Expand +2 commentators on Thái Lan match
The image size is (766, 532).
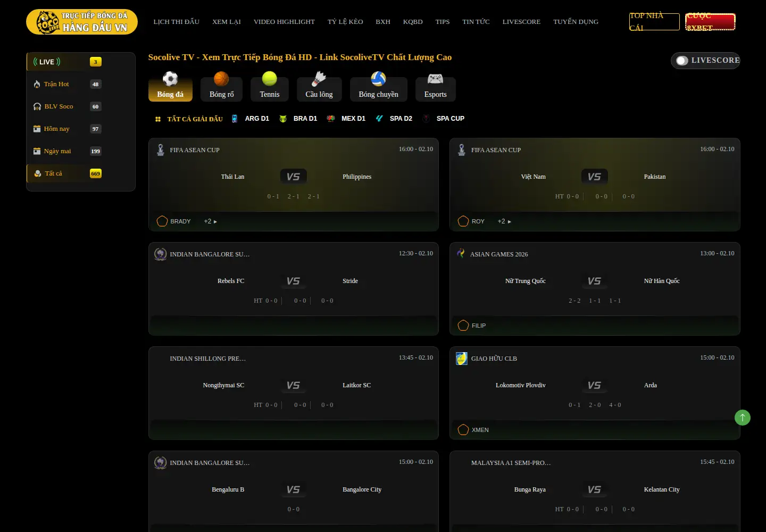coord(211,221)
